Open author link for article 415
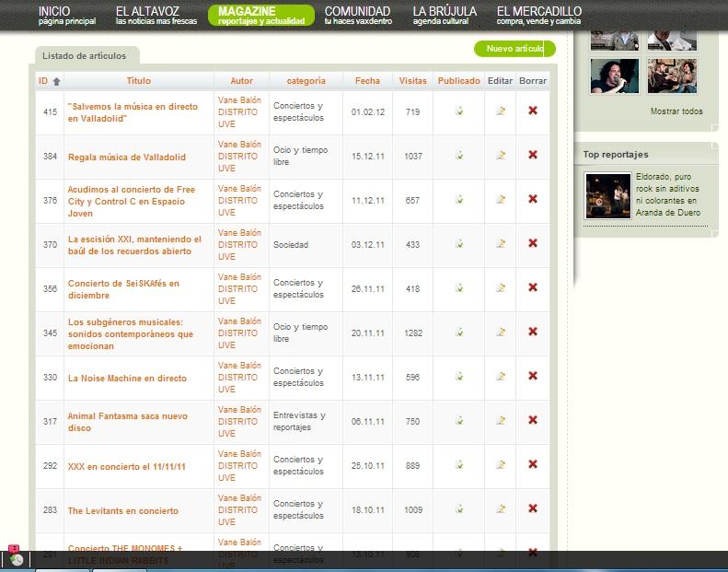The image size is (728, 572). pyautogui.click(x=239, y=112)
